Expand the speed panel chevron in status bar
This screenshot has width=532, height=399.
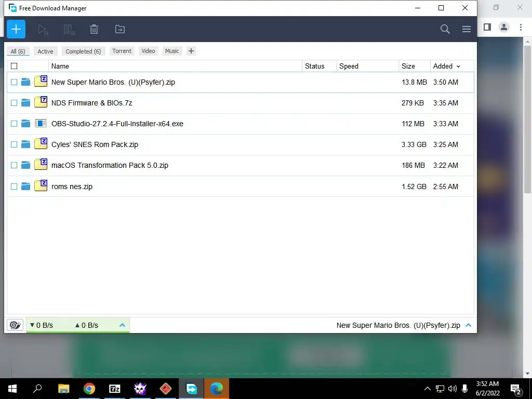[123, 325]
